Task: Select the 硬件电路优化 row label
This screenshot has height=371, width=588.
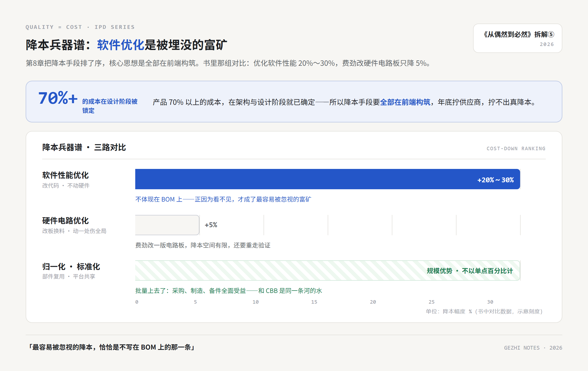Action: click(x=65, y=221)
